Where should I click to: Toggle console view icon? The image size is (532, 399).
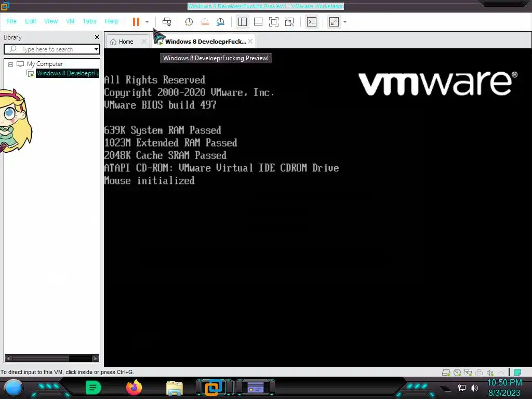312,22
